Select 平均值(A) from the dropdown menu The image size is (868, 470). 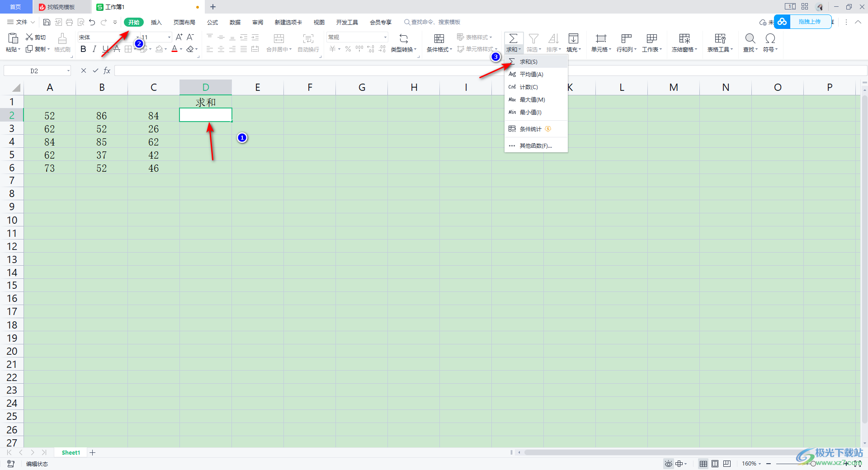(536, 74)
